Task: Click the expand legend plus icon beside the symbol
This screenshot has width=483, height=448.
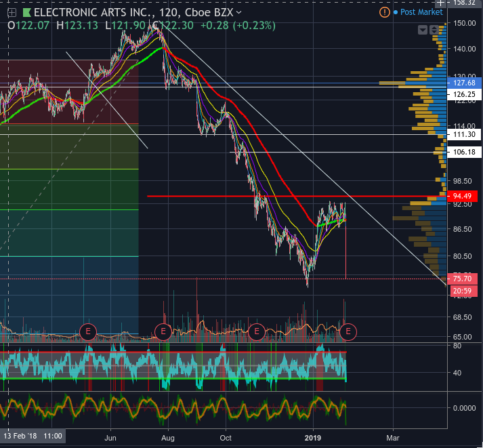Action: pos(12,13)
